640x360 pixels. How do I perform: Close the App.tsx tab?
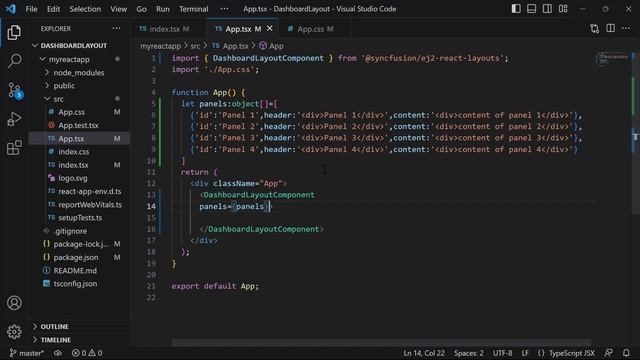269,29
